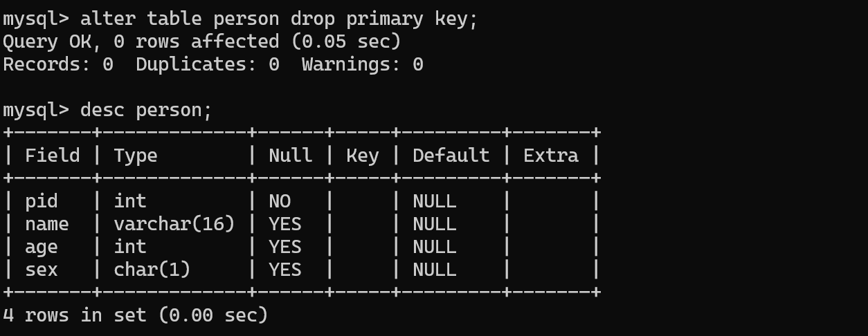Click the 'sex' field cell

click(42, 270)
